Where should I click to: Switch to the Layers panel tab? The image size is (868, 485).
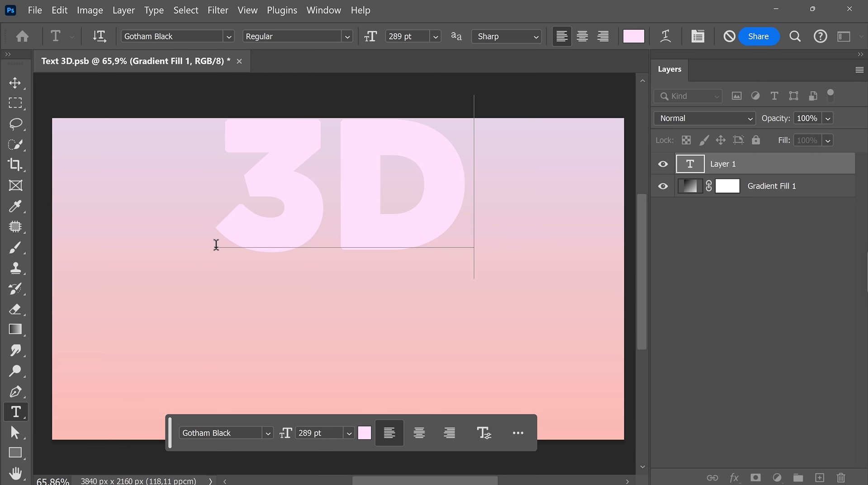pos(669,69)
